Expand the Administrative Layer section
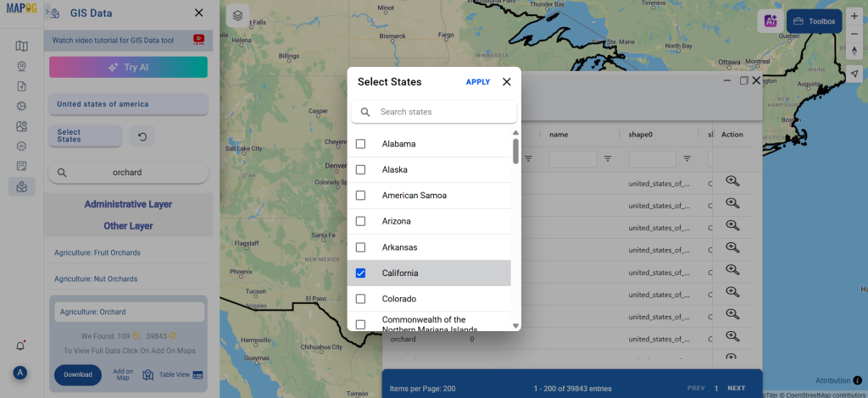868x398 pixels. 128,204
